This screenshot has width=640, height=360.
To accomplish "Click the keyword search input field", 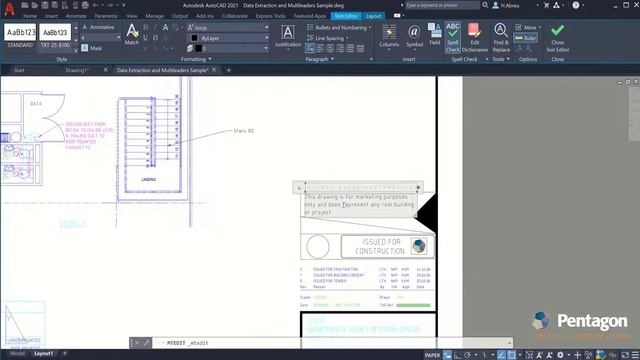I will click(442, 5).
